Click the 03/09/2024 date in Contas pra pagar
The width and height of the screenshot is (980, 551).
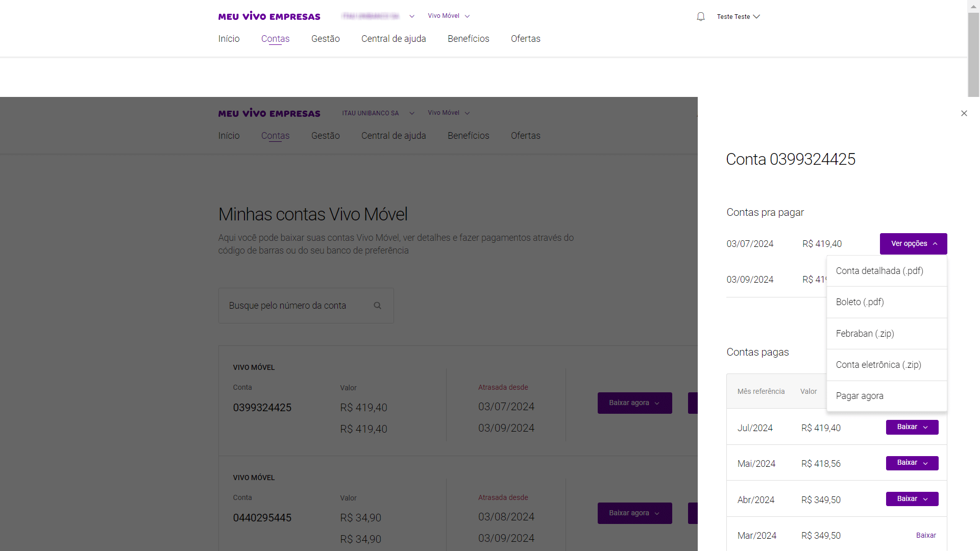(x=750, y=280)
